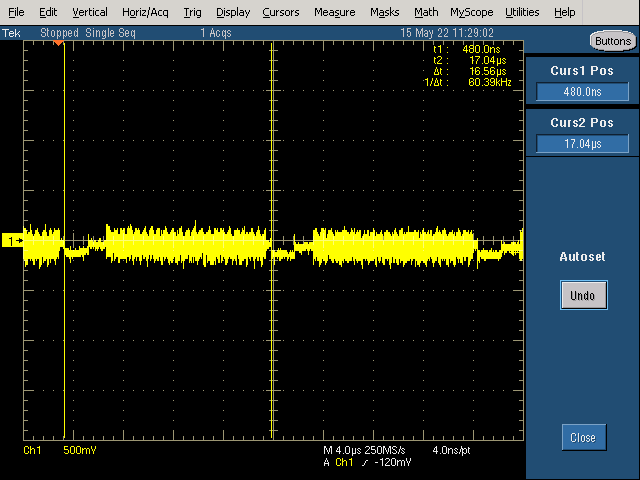This screenshot has width=640, height=480.
Task: Open the Masks menu
Action: tap(384, 12)
